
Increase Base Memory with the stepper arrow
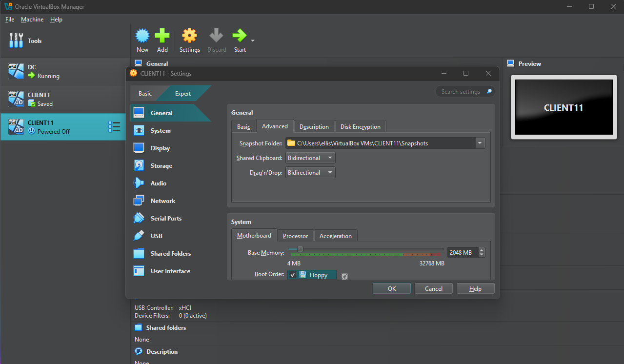482,250
